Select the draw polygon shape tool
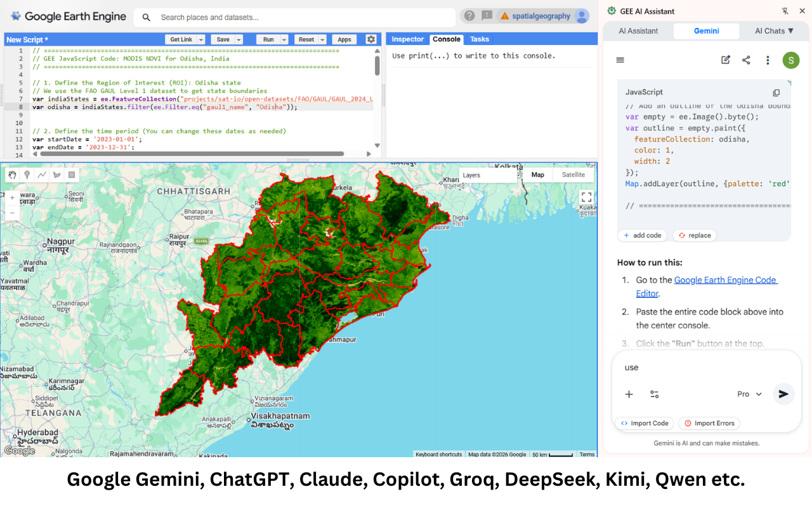 pyautogui.click(x=56, y=175)
